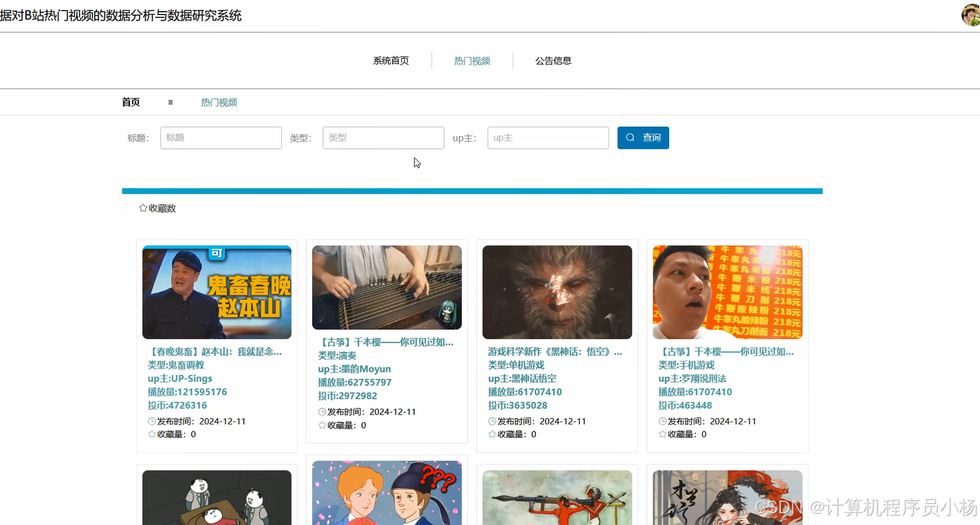The height and width of the screenshot is (525, 980).
Task: Focus the 标题 search input
Action: tap(221, 138)
